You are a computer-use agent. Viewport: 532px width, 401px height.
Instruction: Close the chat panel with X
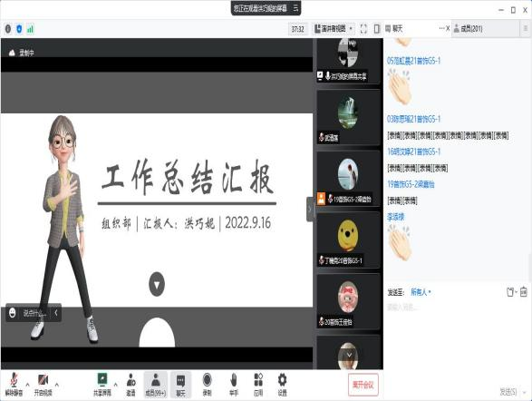(448, 28)
